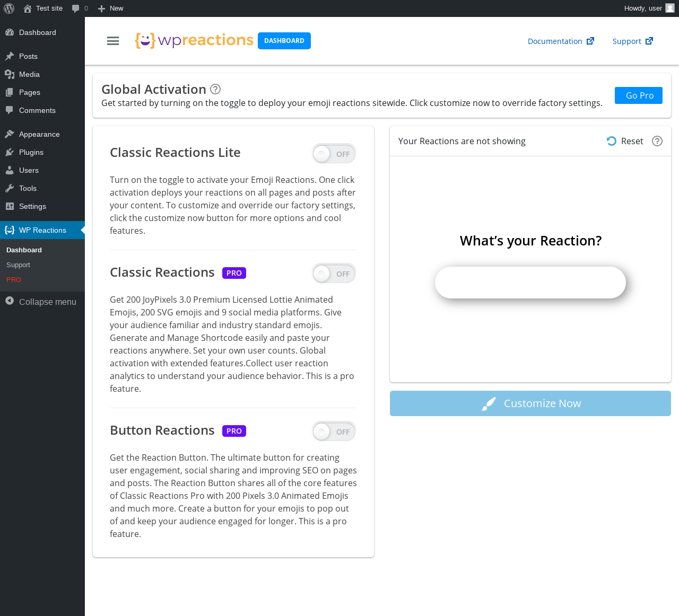Click the Pages icon in sidebar

pos(10,92)
